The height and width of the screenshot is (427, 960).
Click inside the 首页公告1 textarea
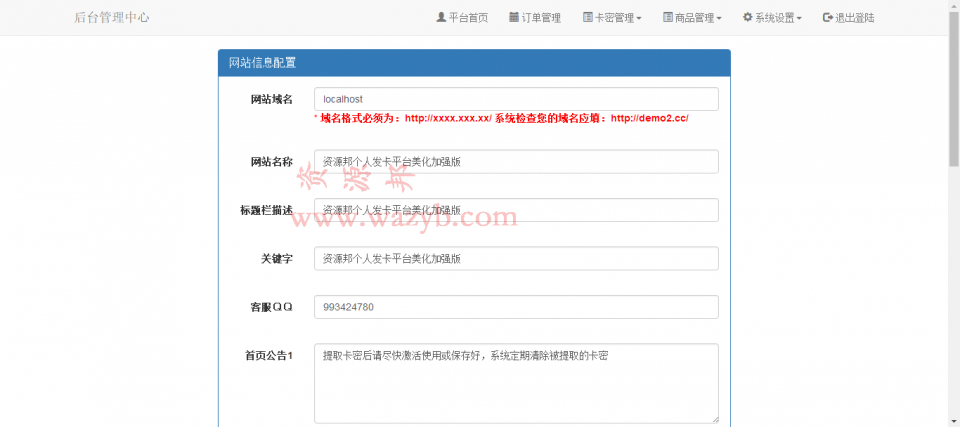[516, 384]
